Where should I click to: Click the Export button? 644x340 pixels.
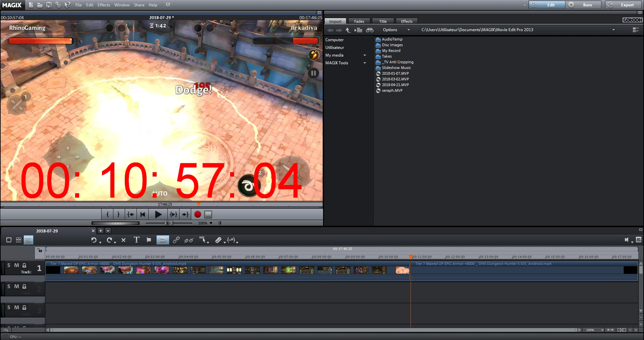tap(627, 5)
